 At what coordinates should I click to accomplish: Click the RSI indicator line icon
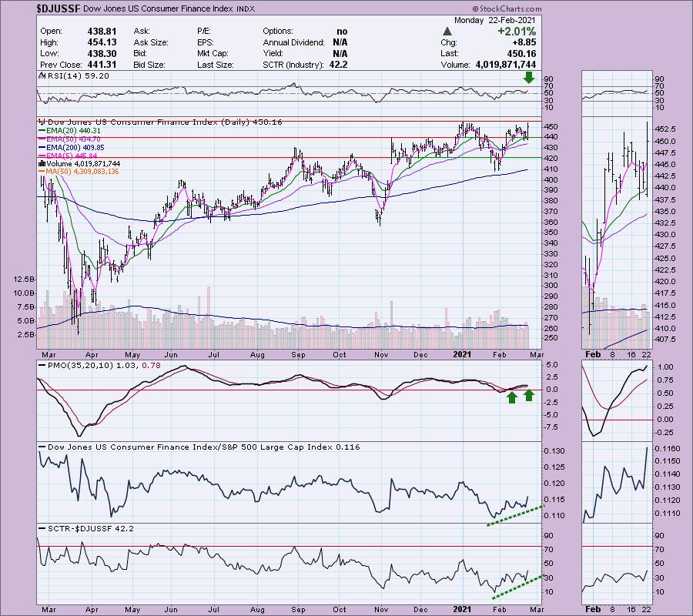pos(42,75)
